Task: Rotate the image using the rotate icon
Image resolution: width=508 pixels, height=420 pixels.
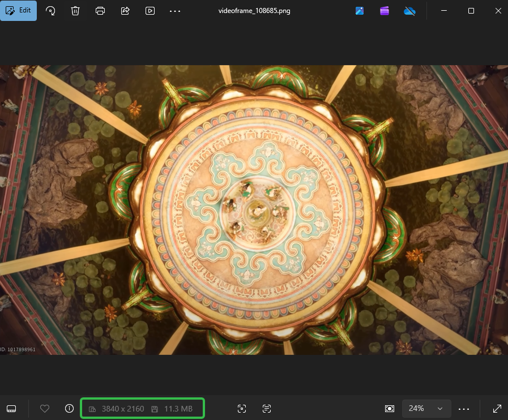Action: tap(50, 11)
